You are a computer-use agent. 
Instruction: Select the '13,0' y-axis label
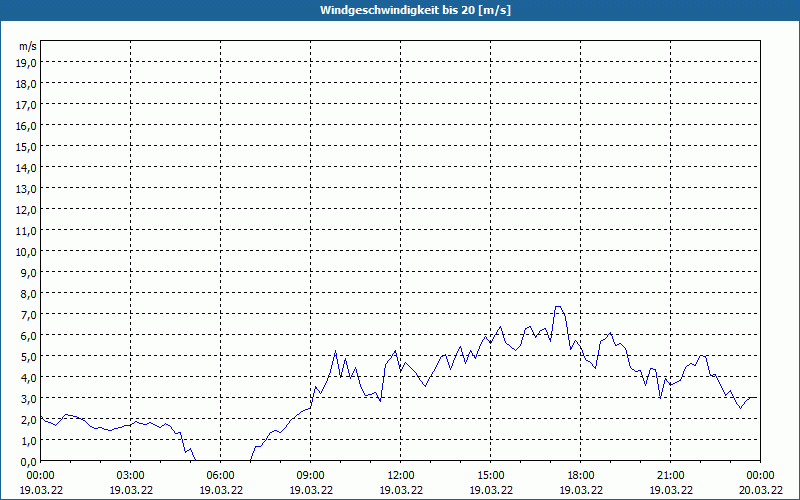[26, 189]
